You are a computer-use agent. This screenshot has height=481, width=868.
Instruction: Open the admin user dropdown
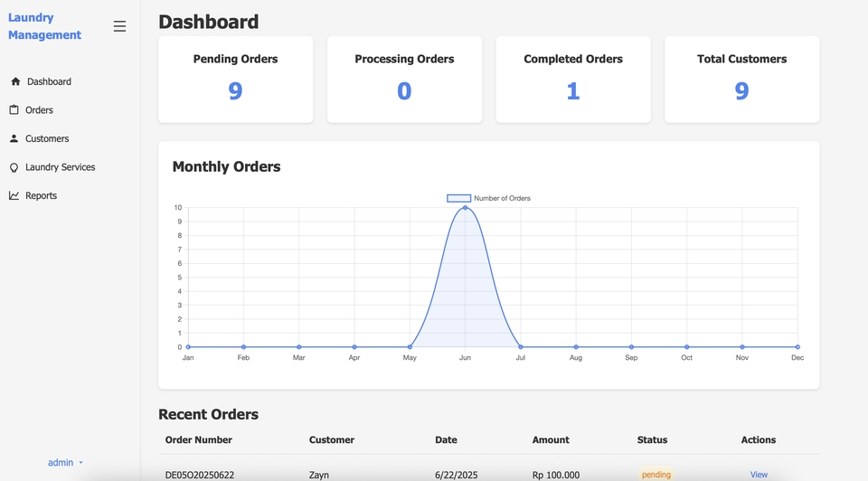point(65,463)
